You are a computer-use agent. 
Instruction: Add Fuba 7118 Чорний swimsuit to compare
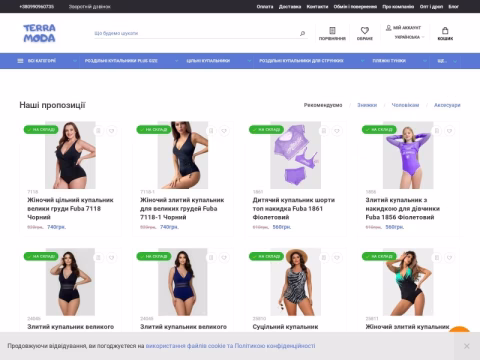click(x=98, y=131)
